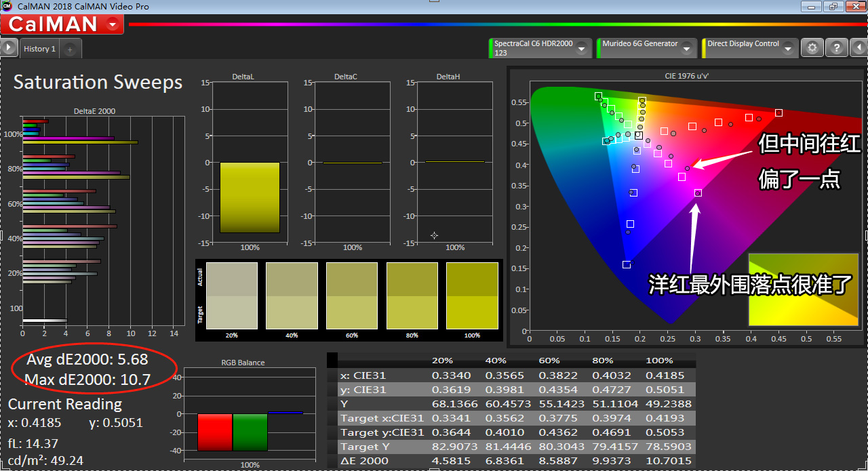Image resolution: width=868 pixels, height=471 pixels.
Task: Add a new history tab
Action: (70, 49)
